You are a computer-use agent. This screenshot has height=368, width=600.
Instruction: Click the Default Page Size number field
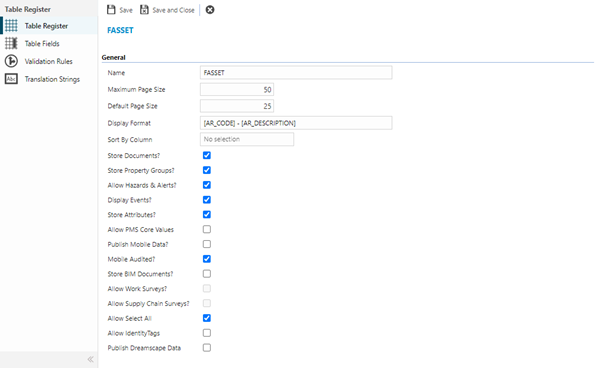coord(237,106)
